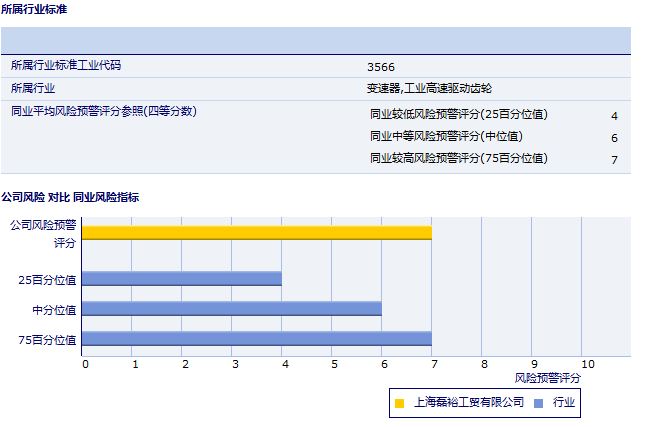Click the 所属行业标准 section heading
The width and height of the screenshot is (654, 427).
(x=35, y=8)
